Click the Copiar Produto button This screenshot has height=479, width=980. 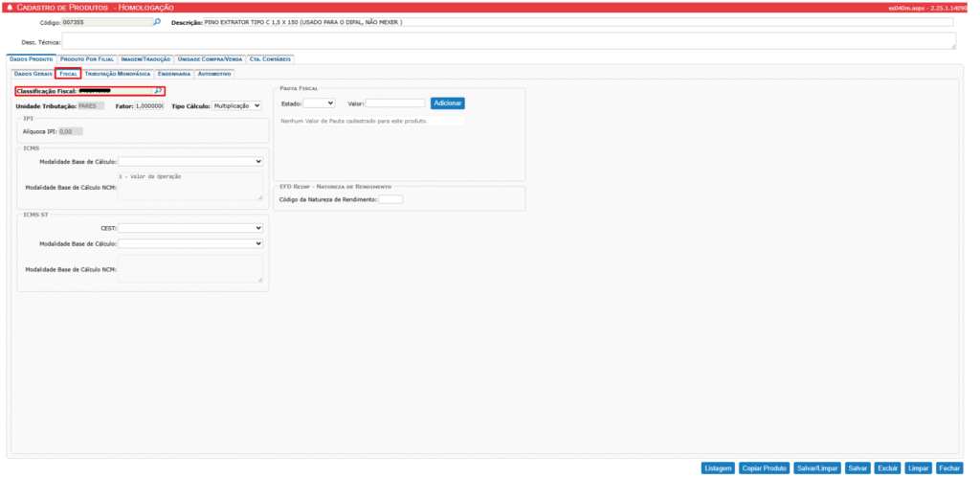click(764, 468)
